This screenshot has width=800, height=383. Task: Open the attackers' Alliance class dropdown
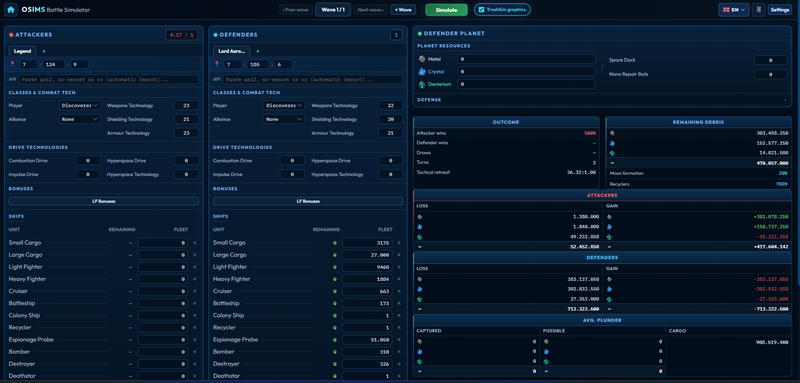coord(80,119)
